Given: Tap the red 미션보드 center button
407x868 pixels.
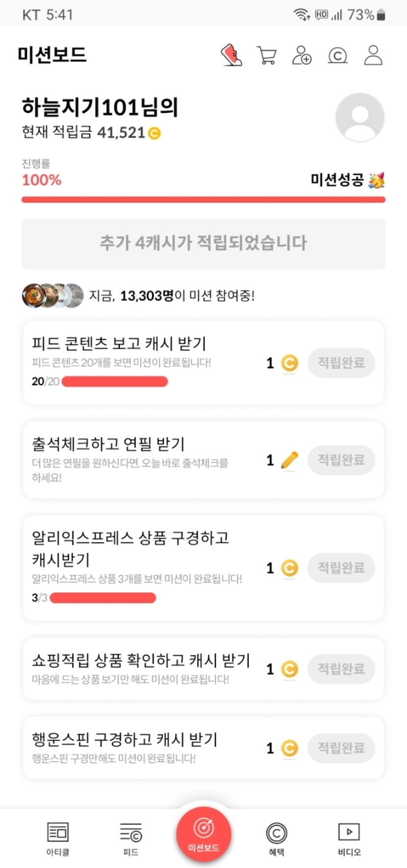Looking at the screenshot, I should (x=203, y=834).
